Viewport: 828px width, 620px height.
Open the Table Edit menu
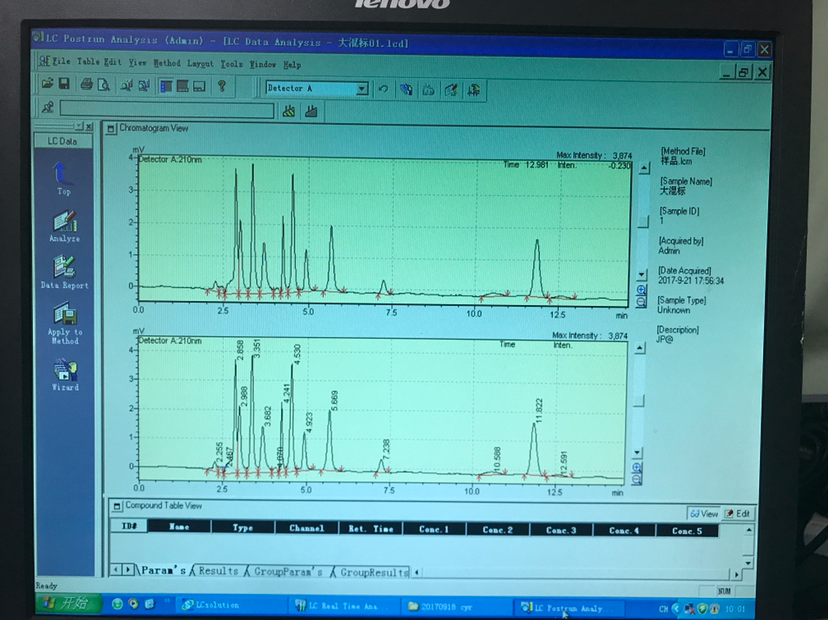point(99,62)
